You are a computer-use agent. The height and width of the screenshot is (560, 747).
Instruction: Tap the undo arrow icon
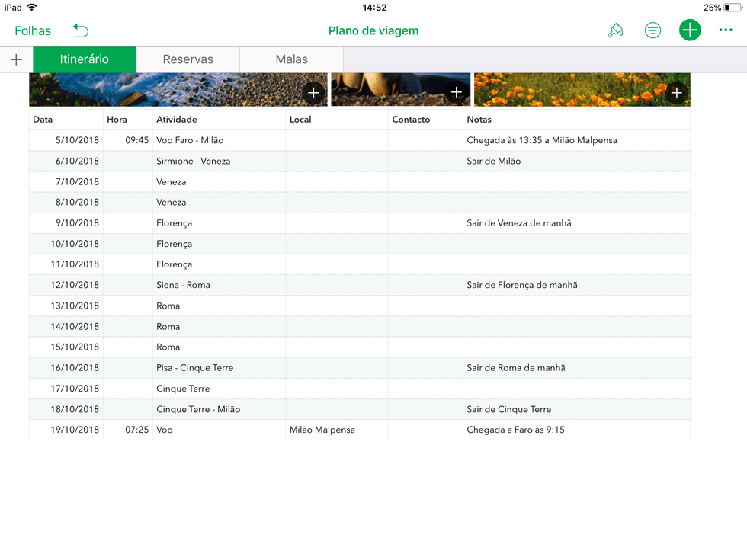pos(81,31)
